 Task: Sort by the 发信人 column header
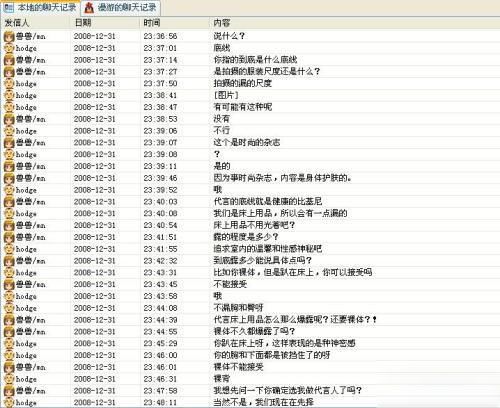36,23
